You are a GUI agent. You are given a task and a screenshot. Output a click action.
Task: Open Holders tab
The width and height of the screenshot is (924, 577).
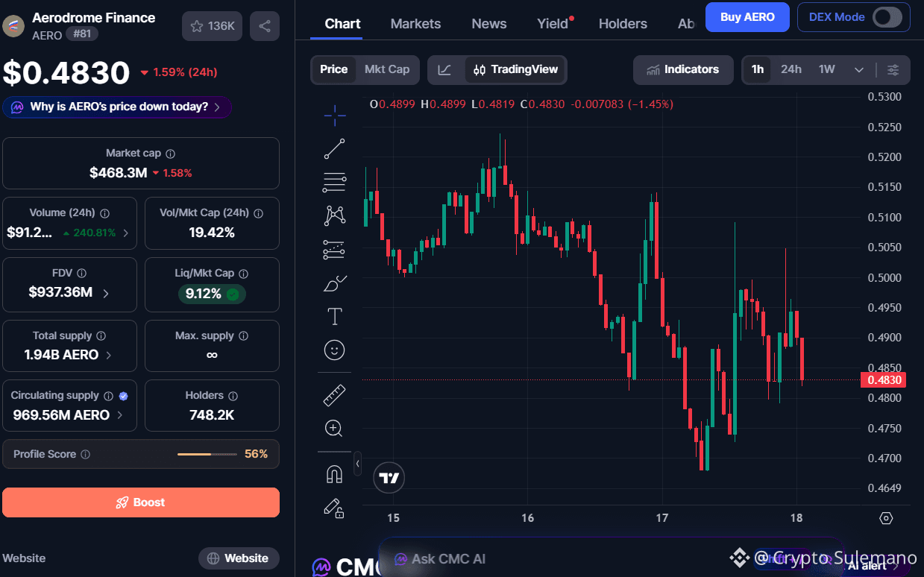coord(623,24)
